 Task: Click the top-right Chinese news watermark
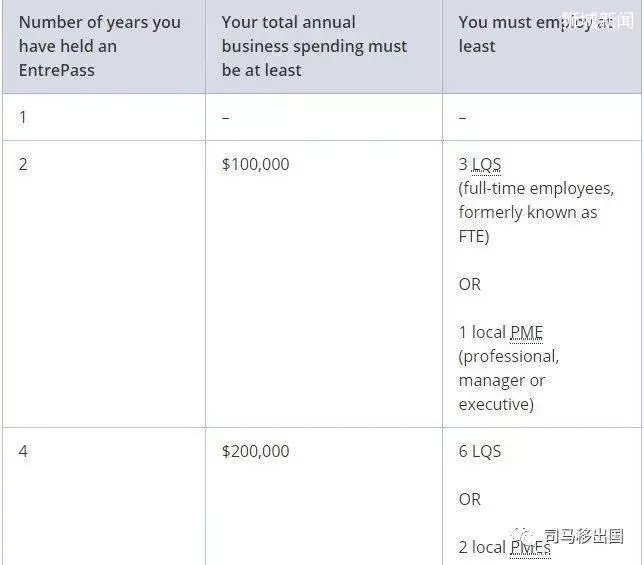point(598,20)
